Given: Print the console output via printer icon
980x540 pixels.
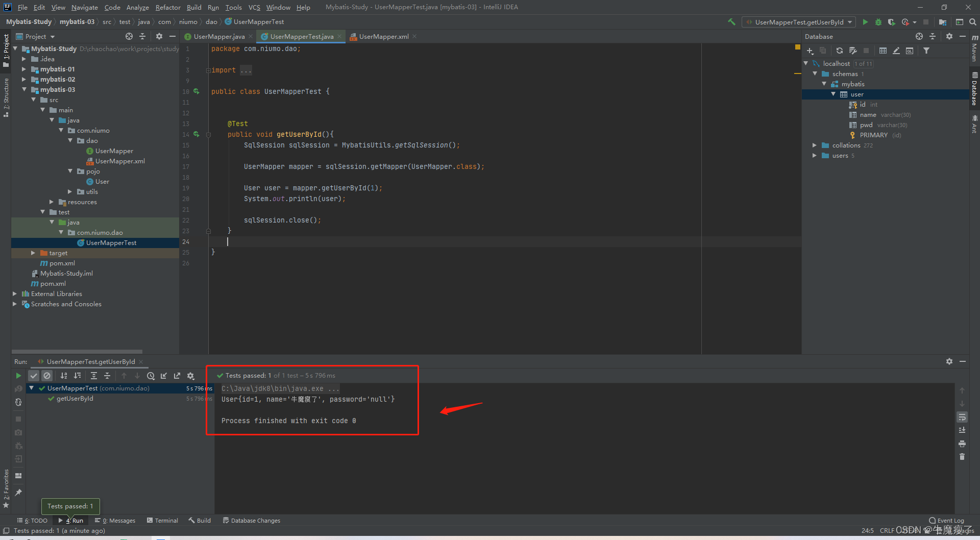Looking at the screenshot, I should pos(962,444).
